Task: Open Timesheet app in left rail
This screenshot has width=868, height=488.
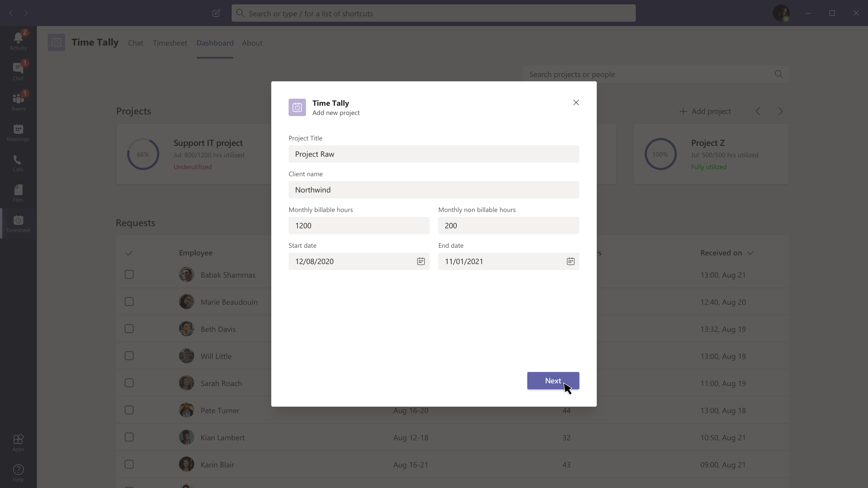Action: (x=18, y=224)
